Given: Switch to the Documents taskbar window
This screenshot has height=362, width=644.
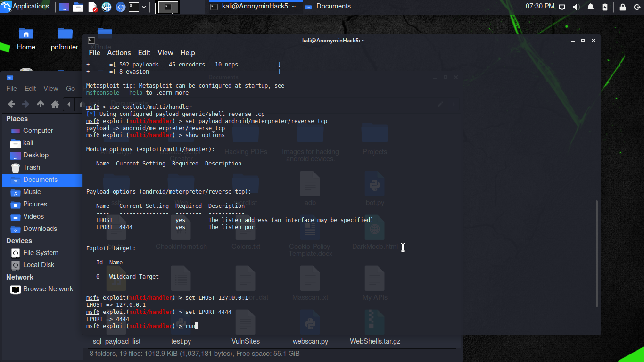Looking at the screenshot, I should (x=328, y=7).
